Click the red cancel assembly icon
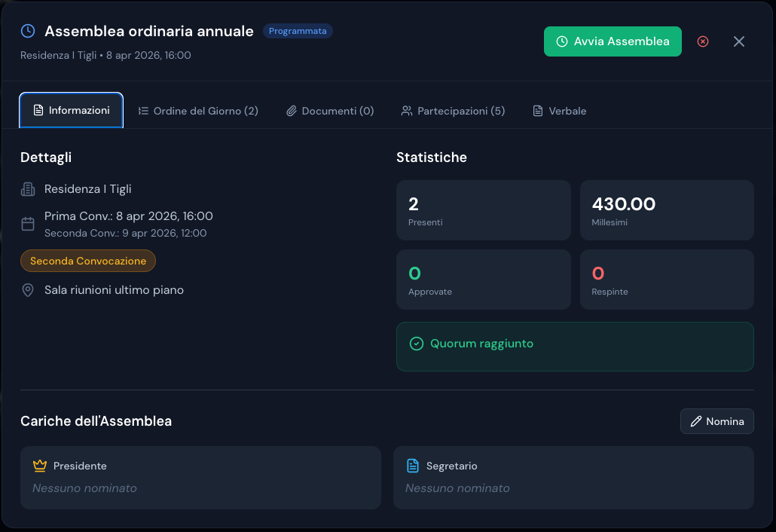 click(703, 41)
